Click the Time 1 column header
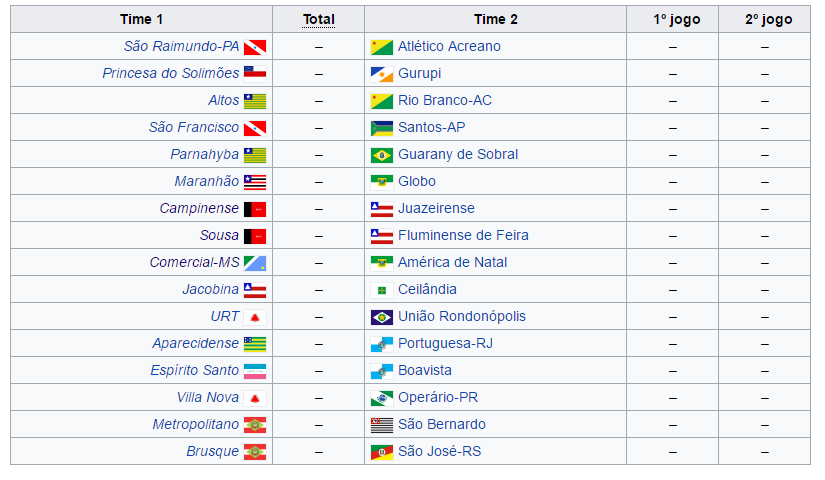This screenshot has height=480, width=825. click(x=141, y=19)
